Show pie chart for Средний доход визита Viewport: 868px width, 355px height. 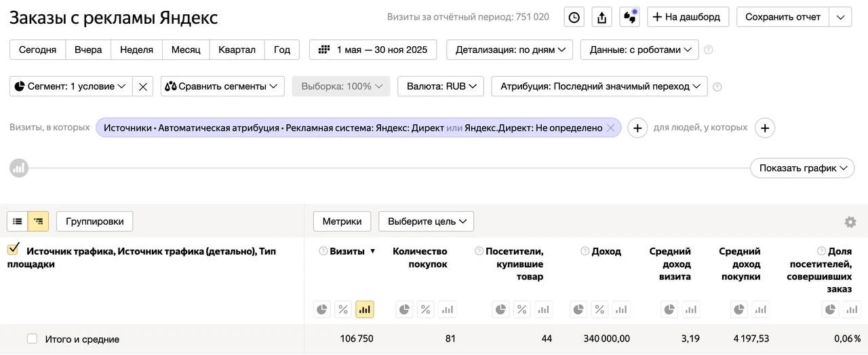669,310
